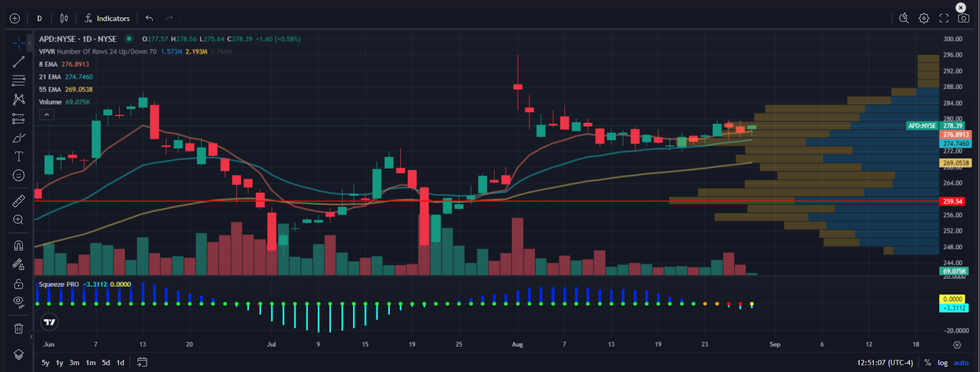Set range to 1y
The image size is (980, 372).
[x=59, y=363]
